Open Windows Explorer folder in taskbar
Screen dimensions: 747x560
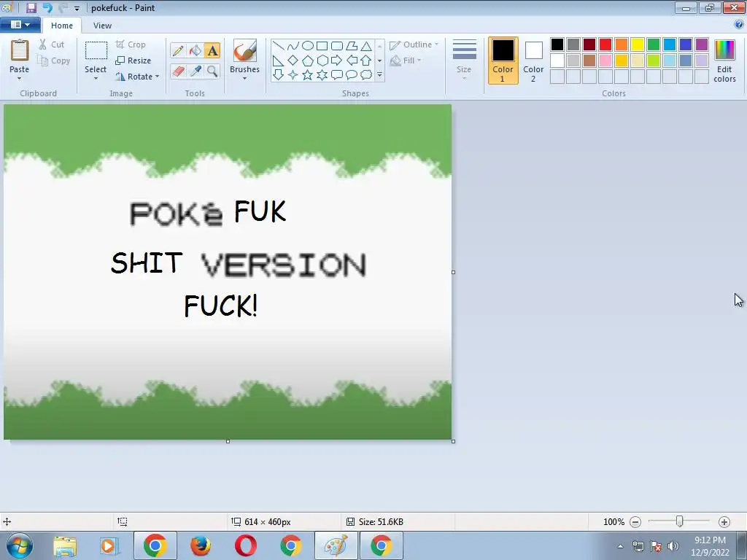[65, 545]
